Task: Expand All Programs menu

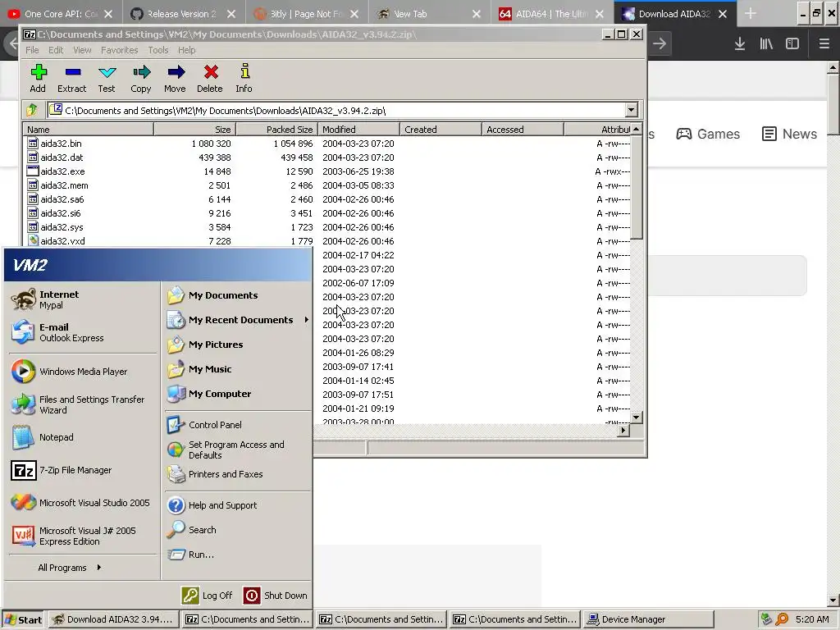Action: (x=70, y=568)
